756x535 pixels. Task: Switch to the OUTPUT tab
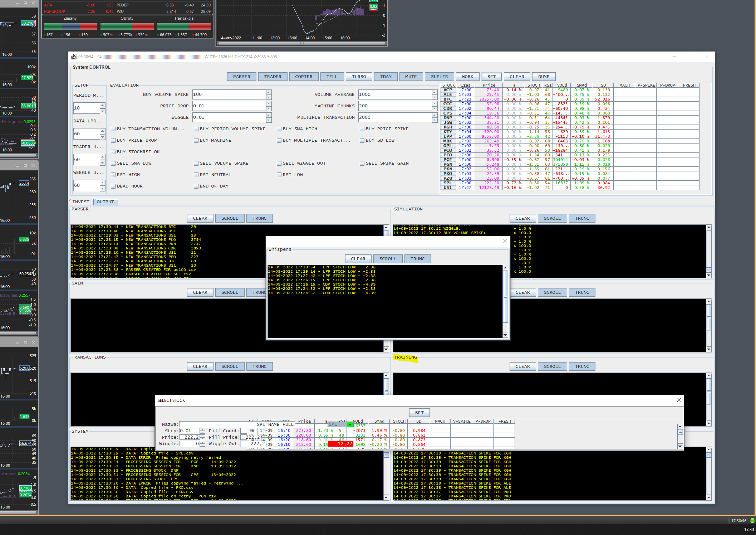pos(105,202)
